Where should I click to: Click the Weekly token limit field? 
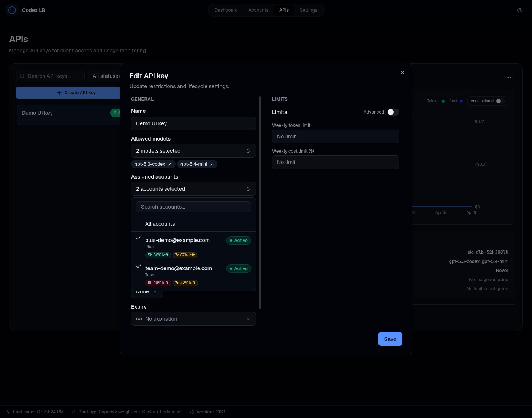336,136
